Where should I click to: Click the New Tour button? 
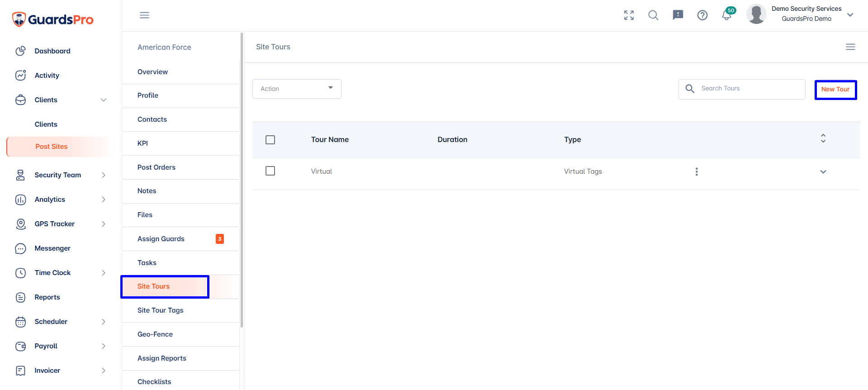tap(835, 90)
